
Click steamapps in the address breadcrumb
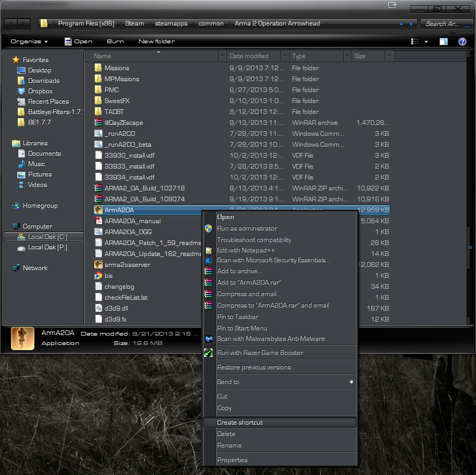171,23
